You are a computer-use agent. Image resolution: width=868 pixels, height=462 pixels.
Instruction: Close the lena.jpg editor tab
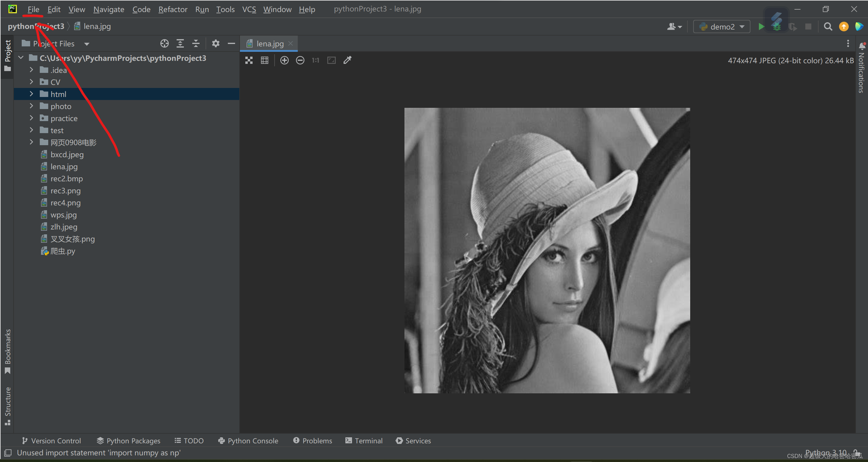tap(291, 43)
